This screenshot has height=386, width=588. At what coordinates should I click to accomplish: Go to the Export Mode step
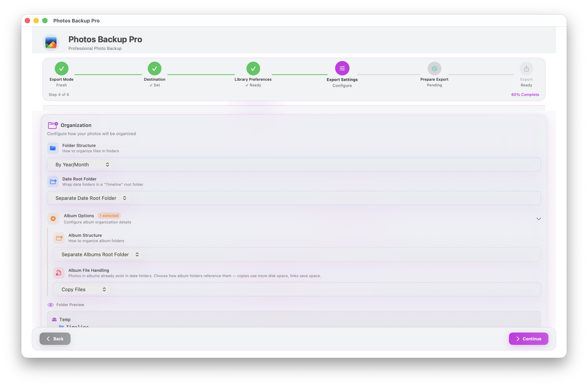coord(61,69)
